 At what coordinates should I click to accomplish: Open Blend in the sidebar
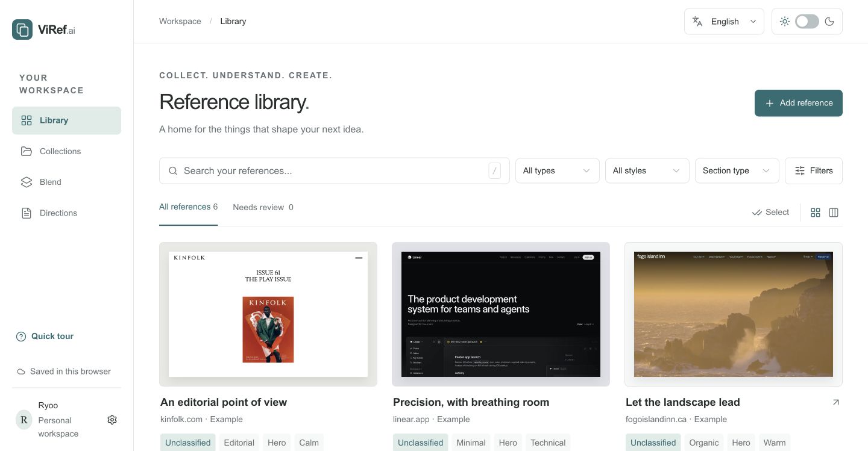66,182
